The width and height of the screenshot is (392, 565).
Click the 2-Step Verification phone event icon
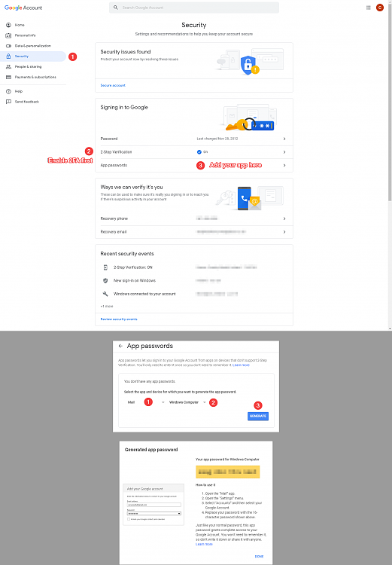click(105, 267)
